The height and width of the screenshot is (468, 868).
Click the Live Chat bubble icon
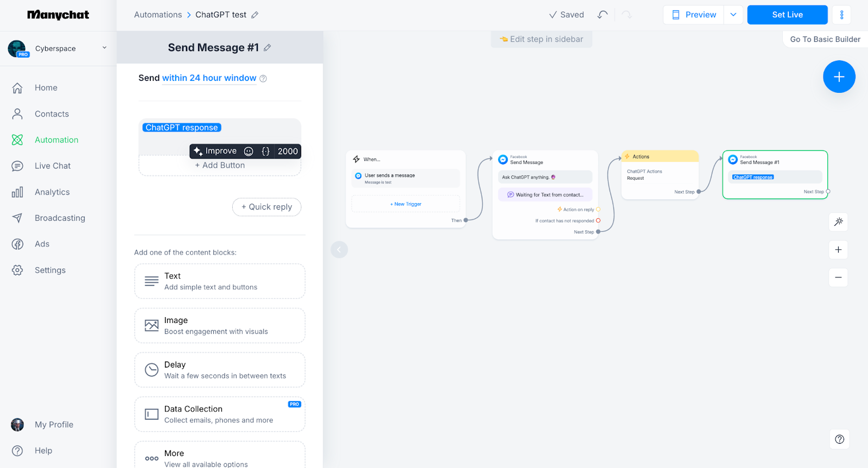pyautogui.click(x=17, y=166)
